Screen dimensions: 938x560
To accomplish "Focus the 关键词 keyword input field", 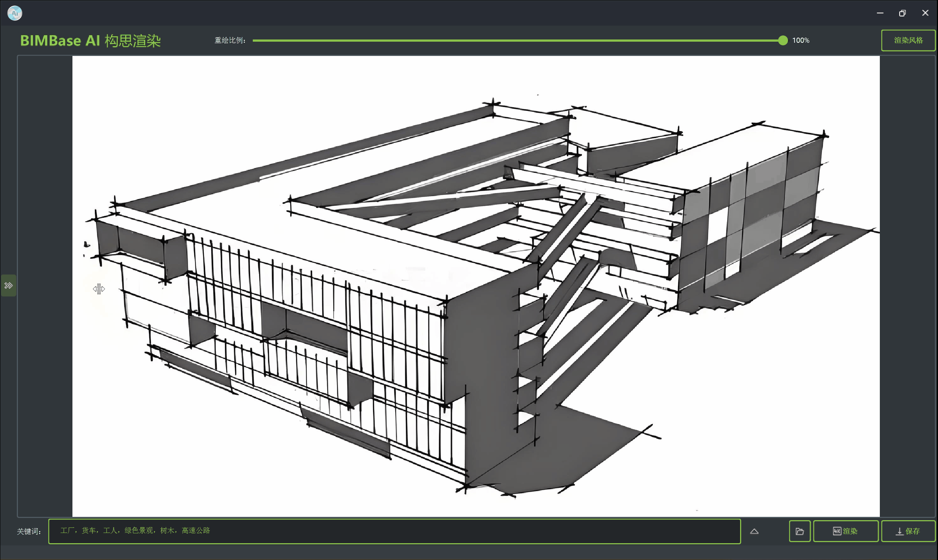I will click(394, 531).
